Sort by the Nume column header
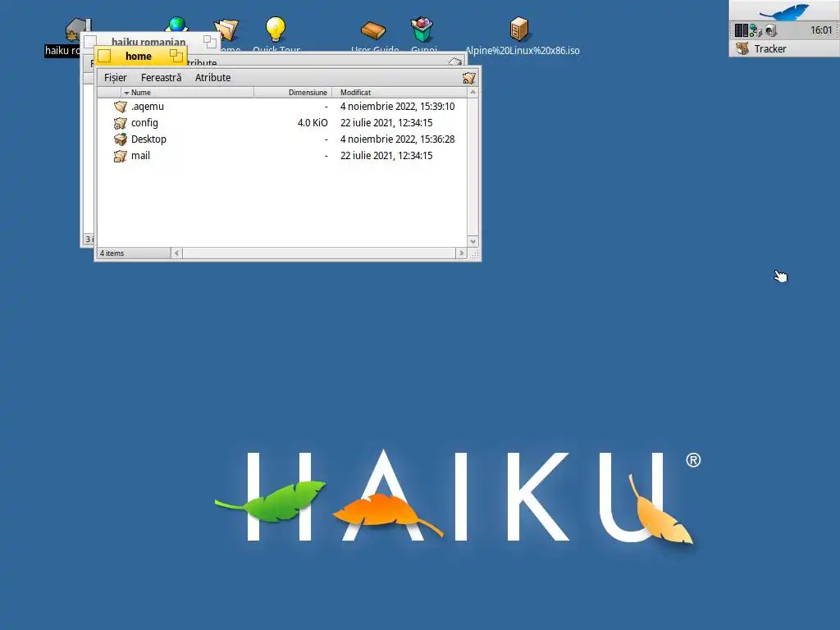The height and width of the screenshot is (630, 840). click(187, 92)
